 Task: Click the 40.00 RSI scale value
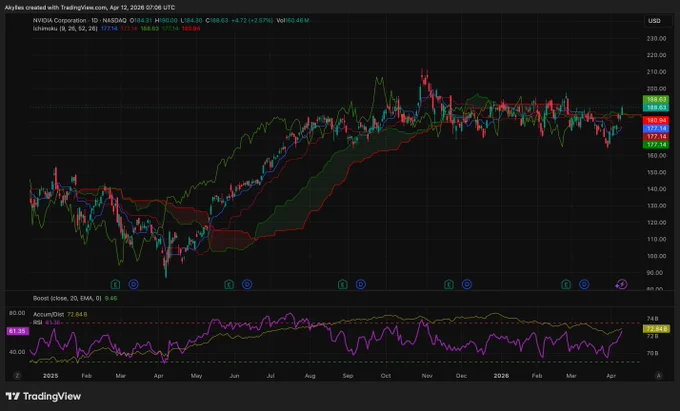[16, 352]
